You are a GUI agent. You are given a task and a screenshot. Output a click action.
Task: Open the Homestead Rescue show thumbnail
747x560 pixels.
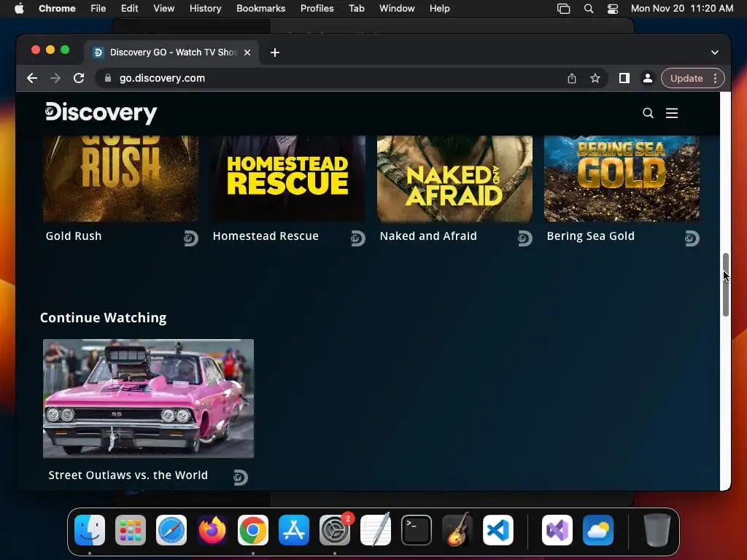287,179
